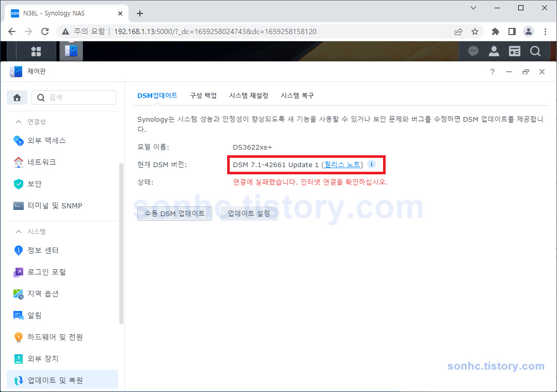557x392 pixels.
Task: Click the Control Panel taskbar icon
Action: click(x=71, y=51)
